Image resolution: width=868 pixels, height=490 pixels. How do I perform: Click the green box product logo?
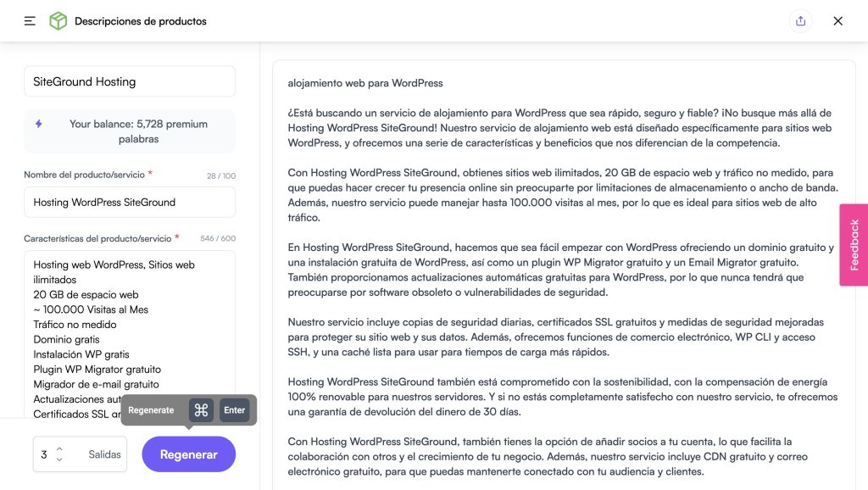[58, 21]
